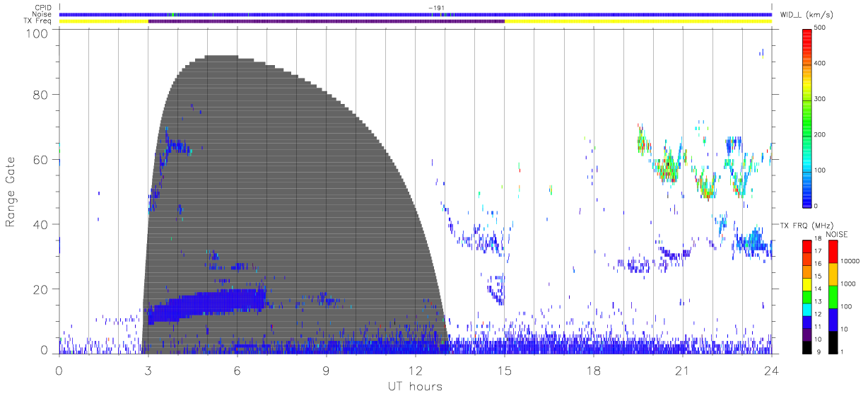Screen dimensions: 868x401
Task: Click the WID⊥ (km/s) colorbar title
Action: point(808,14)
